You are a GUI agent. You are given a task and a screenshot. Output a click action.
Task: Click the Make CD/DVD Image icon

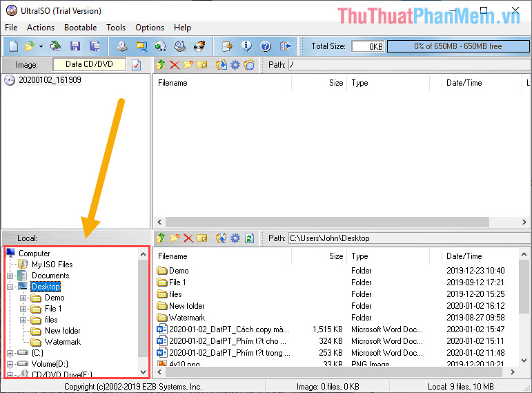(122, 46)
